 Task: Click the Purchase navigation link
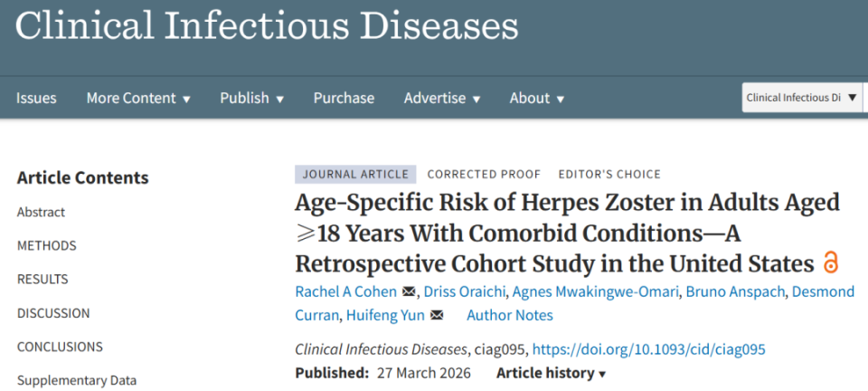point(344,98)
